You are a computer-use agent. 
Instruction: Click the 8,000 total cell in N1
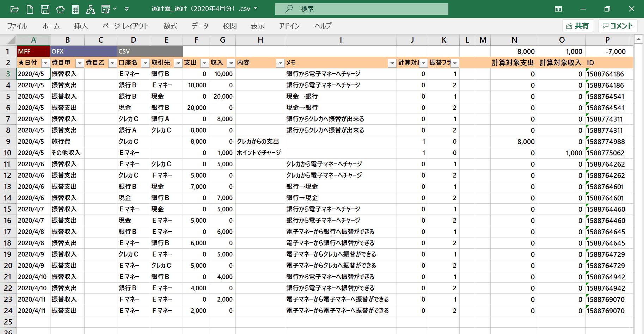(x=514, y=51)
